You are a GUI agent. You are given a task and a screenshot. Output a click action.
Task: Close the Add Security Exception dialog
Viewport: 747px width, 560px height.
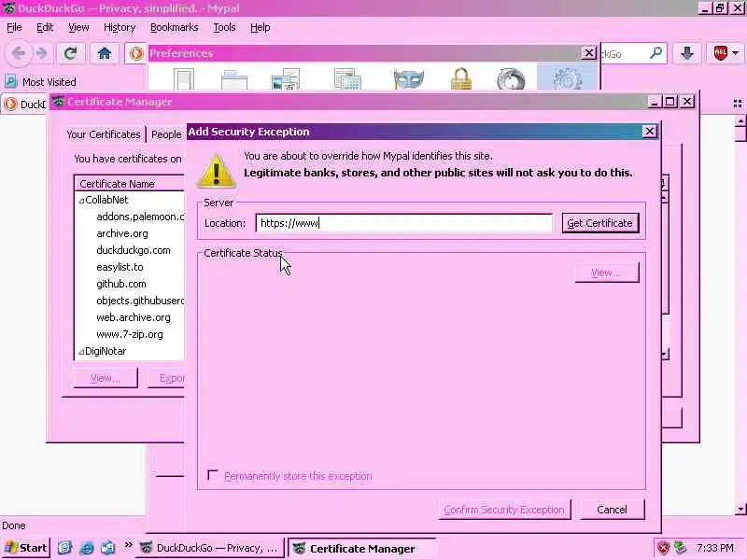pyautogui.click(x=649, y=132)
